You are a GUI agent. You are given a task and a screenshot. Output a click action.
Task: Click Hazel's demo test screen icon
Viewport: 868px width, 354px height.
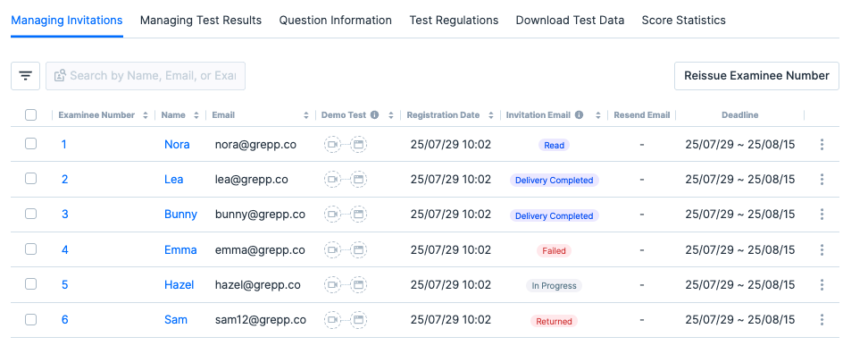pyautogui.click(x=359, y=285)
